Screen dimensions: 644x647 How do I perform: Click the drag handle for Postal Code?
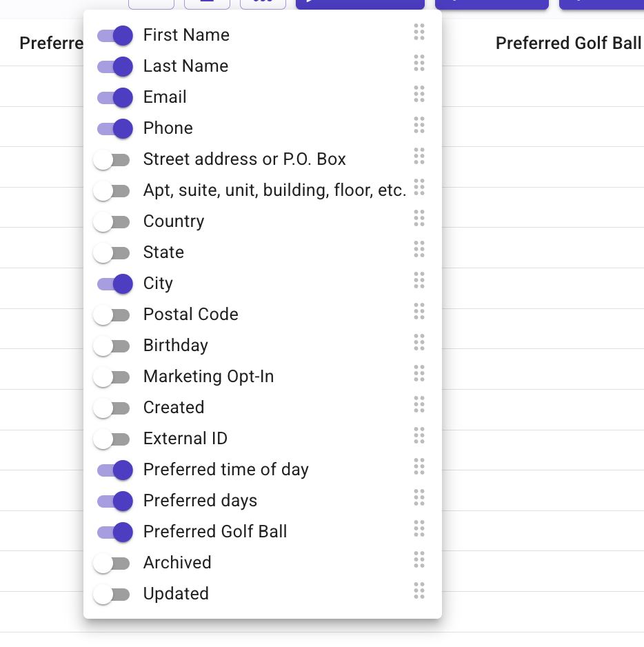point(419,311)
